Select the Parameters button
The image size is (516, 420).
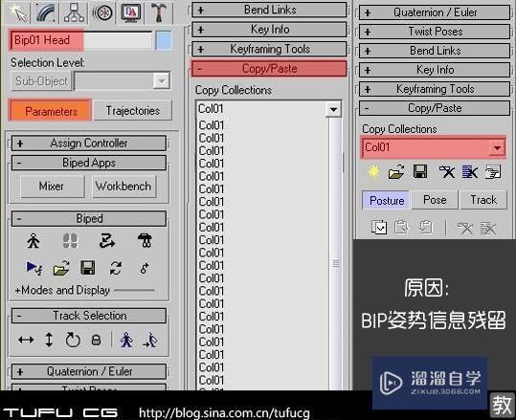[x=51, y=111]
